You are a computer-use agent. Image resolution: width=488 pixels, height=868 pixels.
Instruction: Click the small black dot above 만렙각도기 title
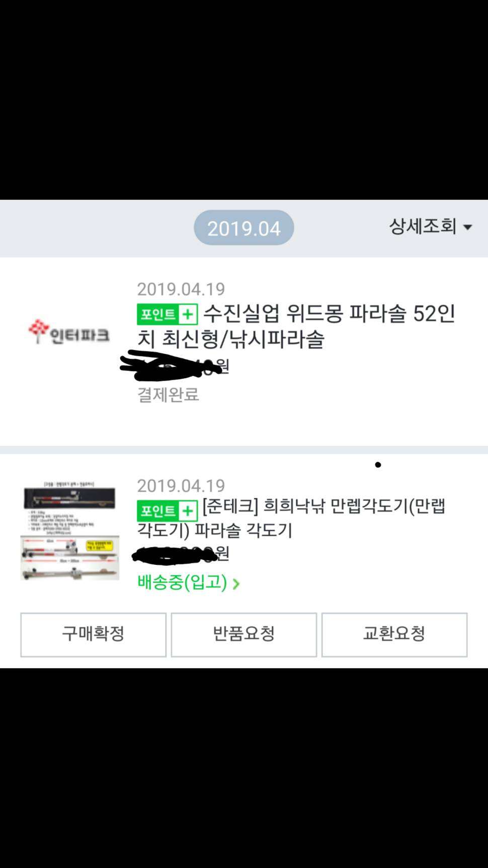click(378, 465)
